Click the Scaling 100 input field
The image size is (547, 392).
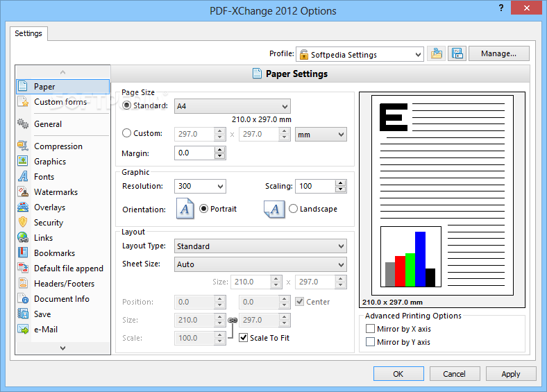315,186
